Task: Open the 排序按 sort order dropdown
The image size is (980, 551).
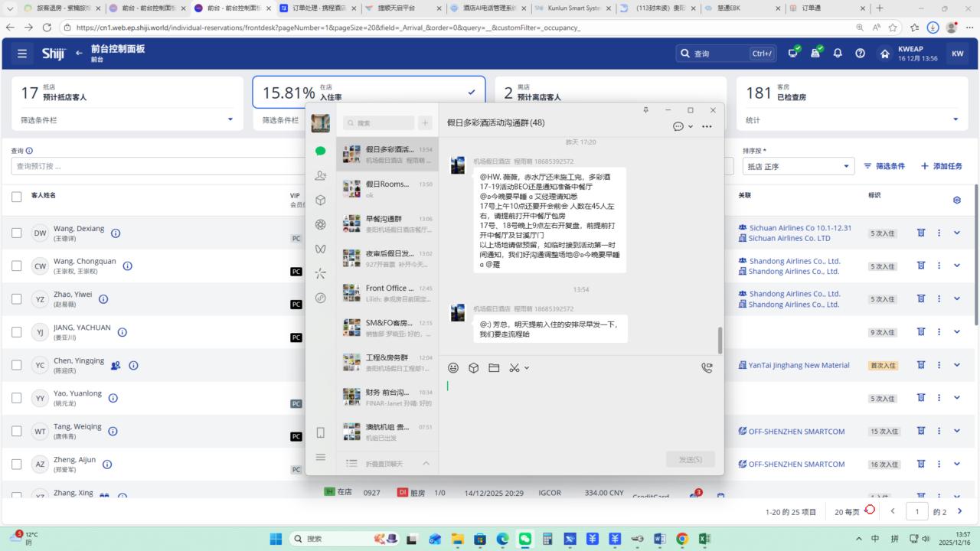Action: (x=799, y=166)
